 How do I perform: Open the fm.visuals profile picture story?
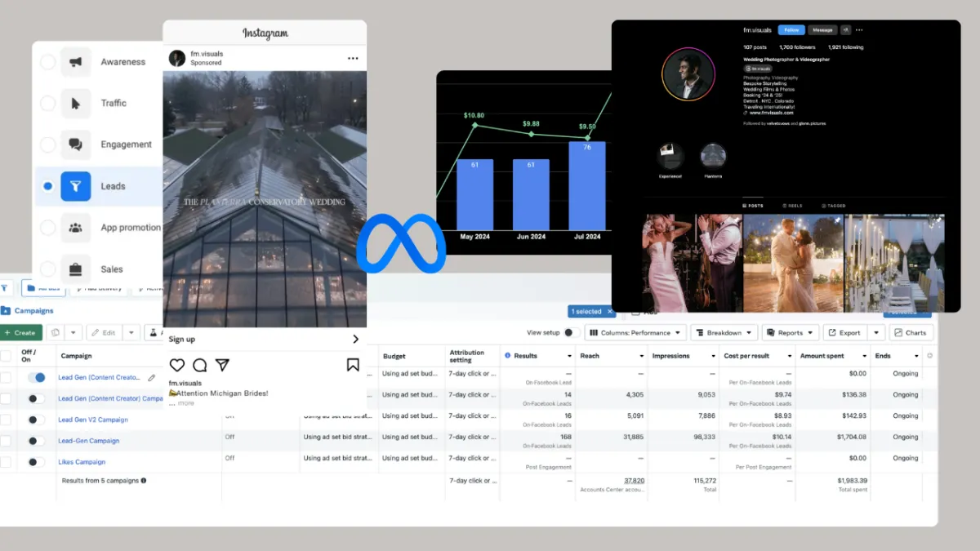[688, 74]
